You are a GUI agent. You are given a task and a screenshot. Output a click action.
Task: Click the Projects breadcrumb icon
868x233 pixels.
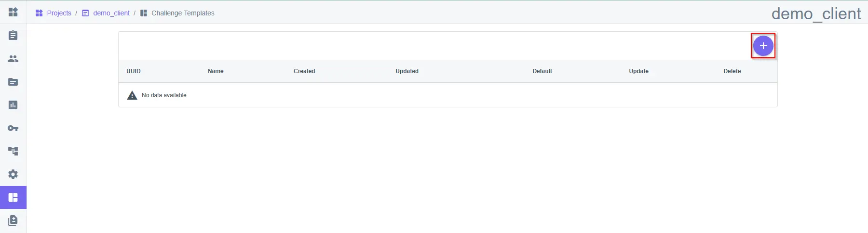(39, 13)
